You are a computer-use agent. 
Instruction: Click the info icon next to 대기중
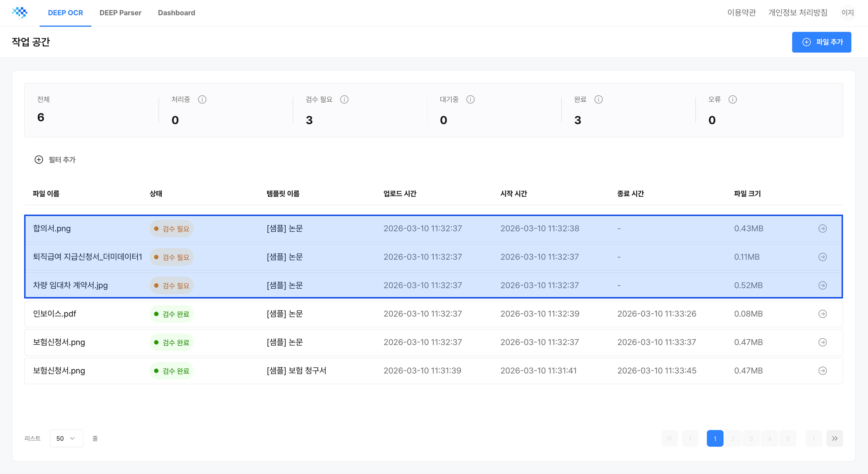pos(470,99)
